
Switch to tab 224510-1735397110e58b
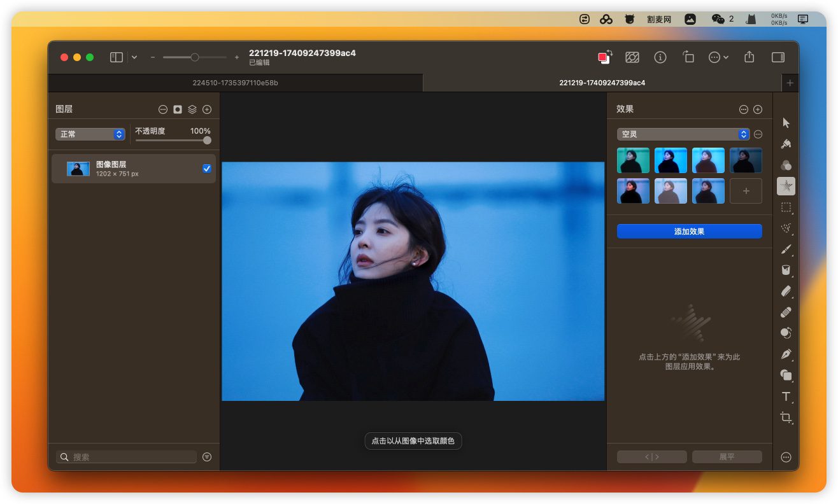(x=235, y=83)
